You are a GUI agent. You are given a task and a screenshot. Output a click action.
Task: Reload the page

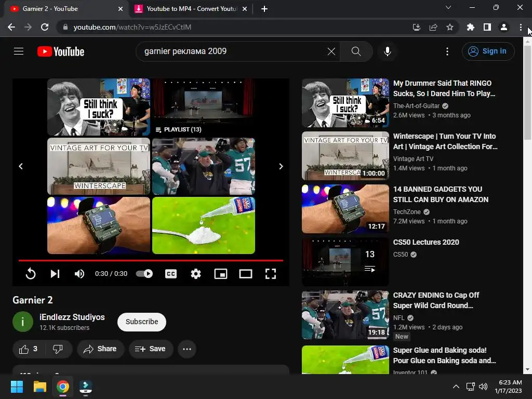click(45, 27)
